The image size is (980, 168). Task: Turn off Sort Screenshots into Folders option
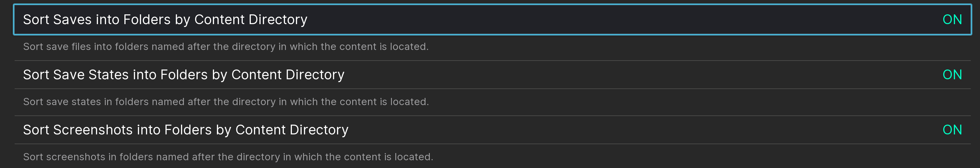pos(952,130)
